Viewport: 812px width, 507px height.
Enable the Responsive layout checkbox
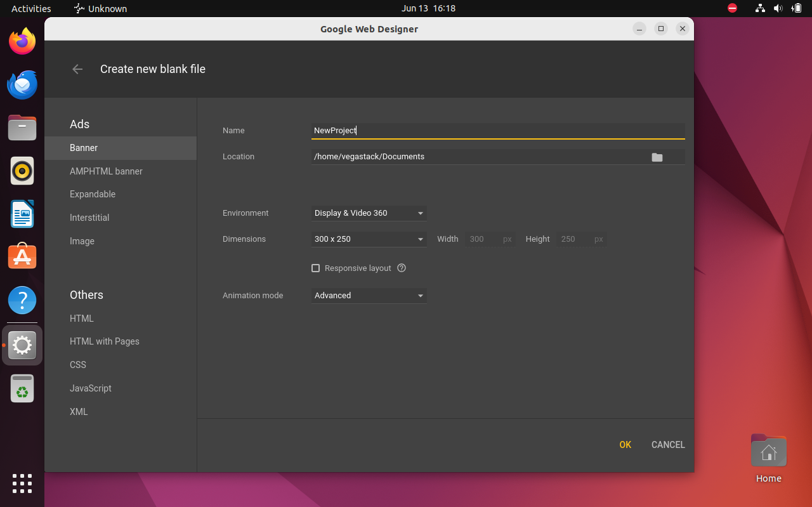[x=315, y=268]
